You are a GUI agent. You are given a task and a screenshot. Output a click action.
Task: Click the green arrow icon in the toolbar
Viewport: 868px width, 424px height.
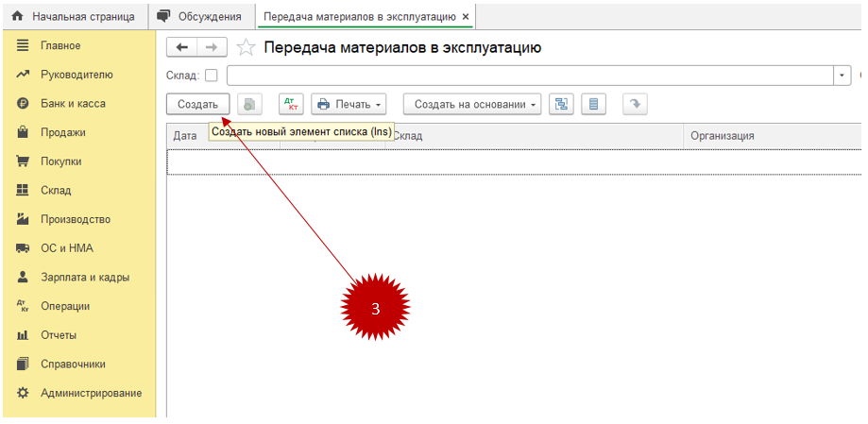pos(635,104)
